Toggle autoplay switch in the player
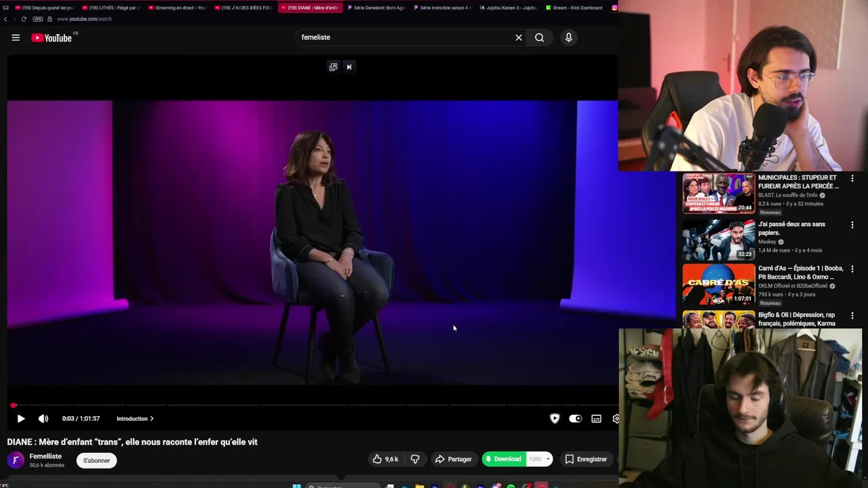This screenshot has height=488, width=868. (575, 419)
